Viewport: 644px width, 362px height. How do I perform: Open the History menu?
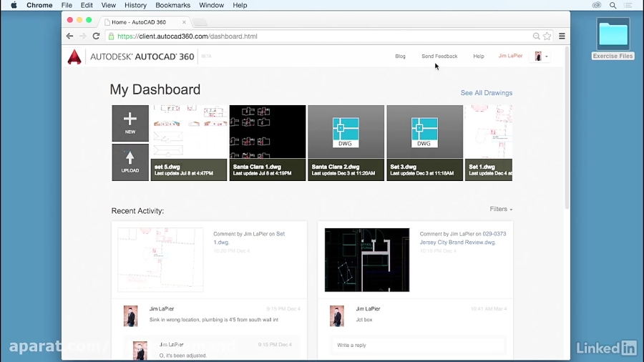coord(135,5)
